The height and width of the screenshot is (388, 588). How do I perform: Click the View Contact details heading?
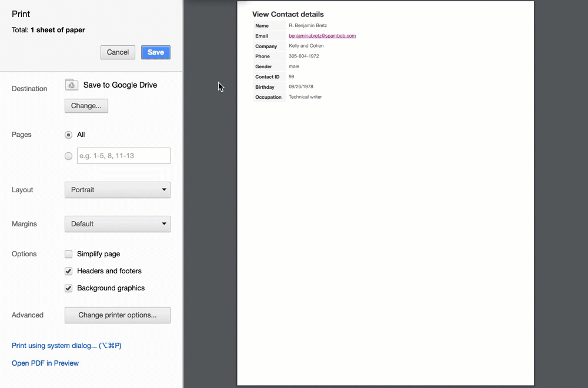click(x=288, y=14)
